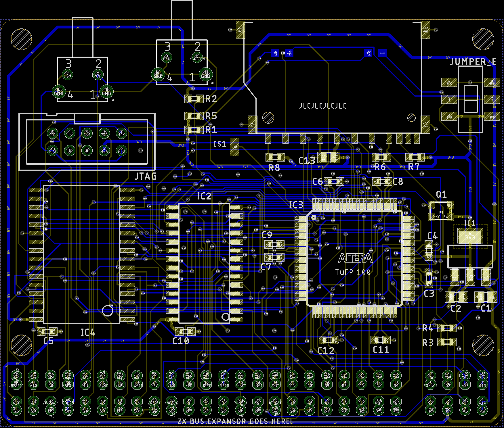Select the JTAG TDI pin pad
This screenshot has width=504, height=428.
point(53,133)
